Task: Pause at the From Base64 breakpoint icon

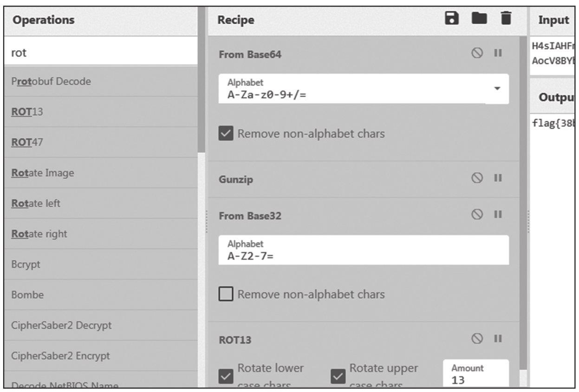Action: pyautogui.click(x=498, y=53)
